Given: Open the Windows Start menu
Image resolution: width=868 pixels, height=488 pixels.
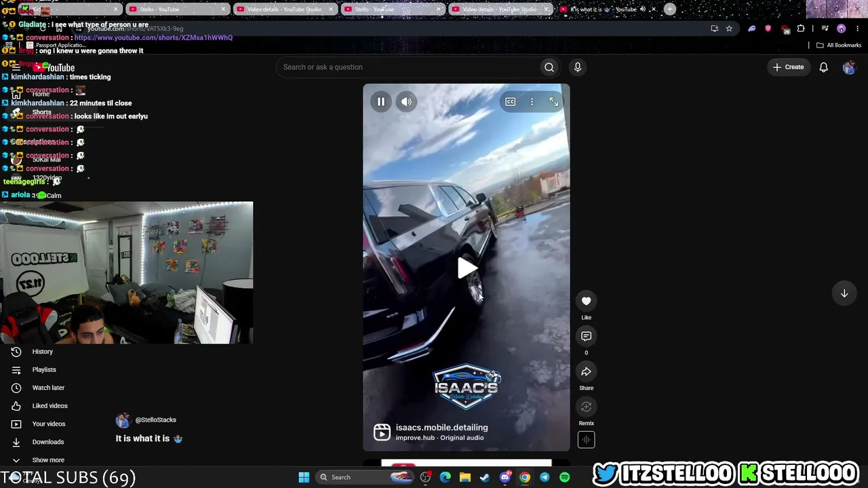Looking at the screenshot, I should point(304,477).
